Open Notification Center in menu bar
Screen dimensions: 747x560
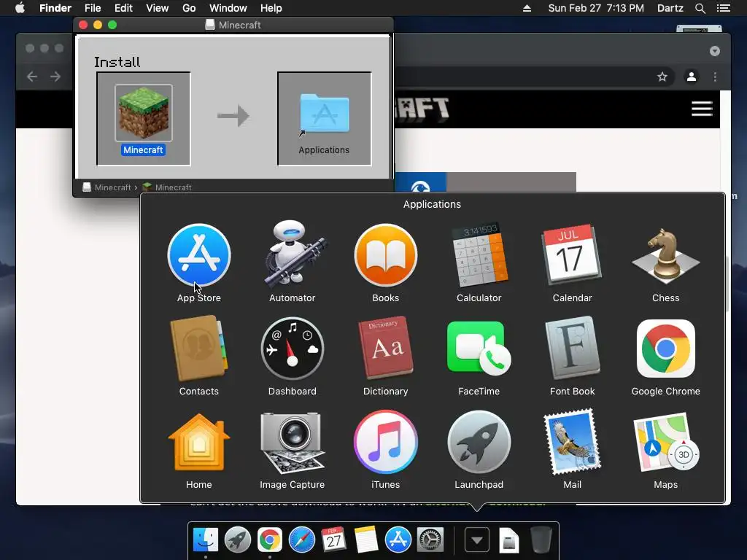[724, 8]
